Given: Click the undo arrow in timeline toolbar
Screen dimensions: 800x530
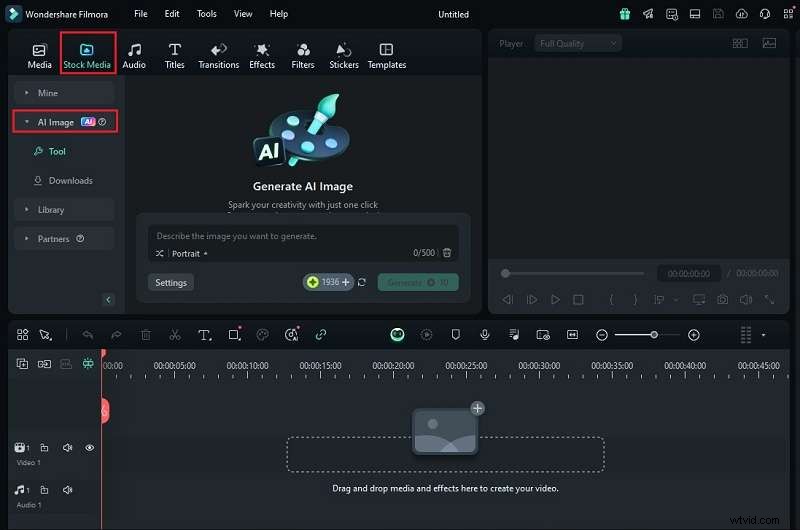Looking at the screenshot, I should [x=88, y=335].
